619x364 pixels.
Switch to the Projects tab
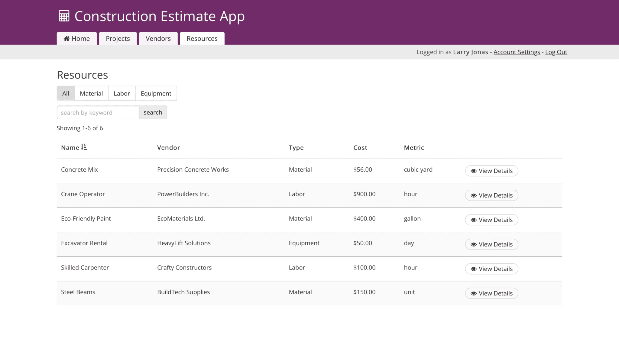[x=118, y=38]
